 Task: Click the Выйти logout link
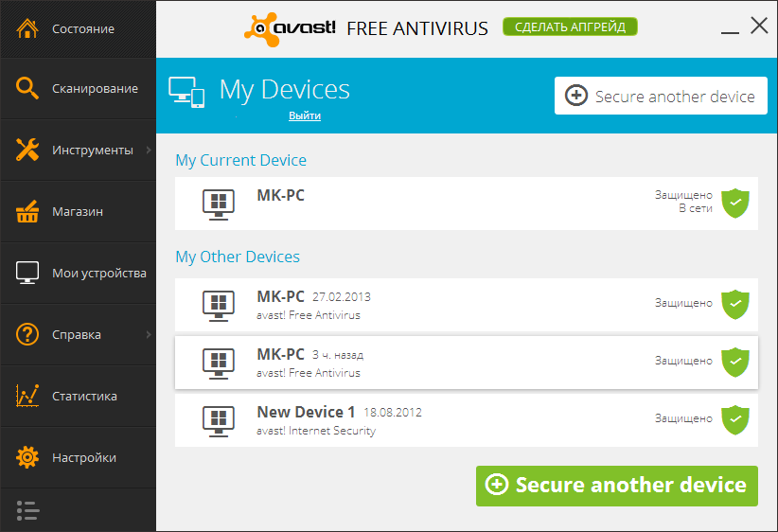click(305, 115)
